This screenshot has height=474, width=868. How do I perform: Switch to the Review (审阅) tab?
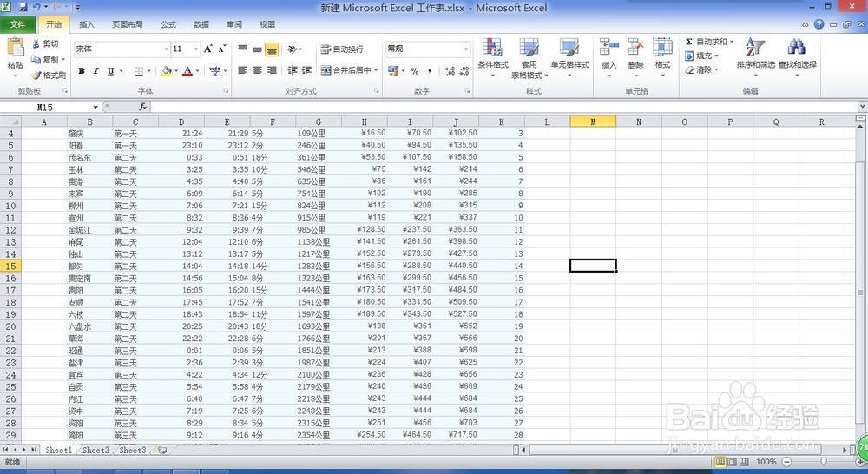pyautogui.click(x=234, y=24)
